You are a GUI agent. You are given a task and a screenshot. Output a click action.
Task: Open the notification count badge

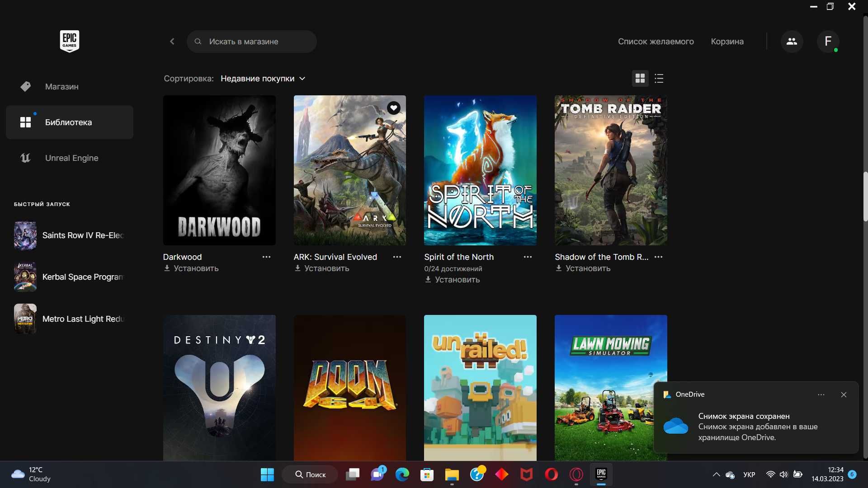(x=852, y=474)
